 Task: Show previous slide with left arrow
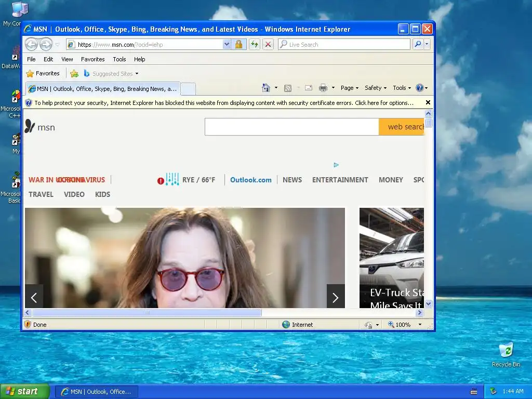pyautogui.click(x=34, y=298)
